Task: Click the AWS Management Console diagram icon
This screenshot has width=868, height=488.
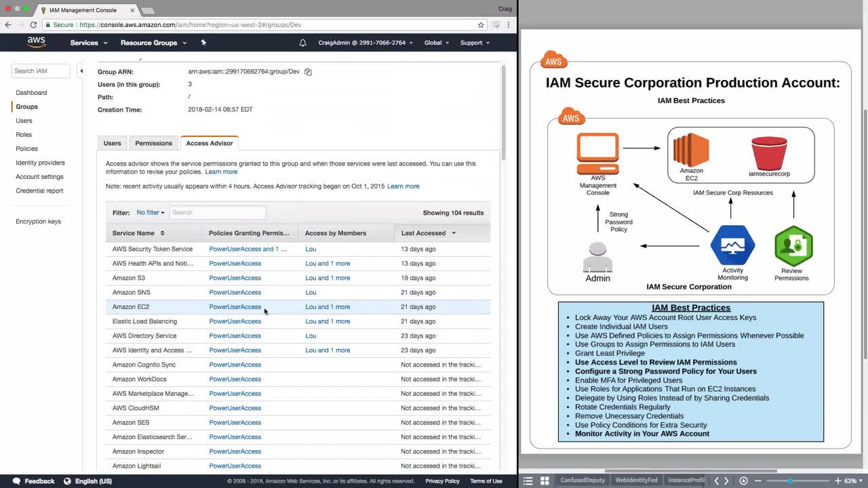Action: 597,154
